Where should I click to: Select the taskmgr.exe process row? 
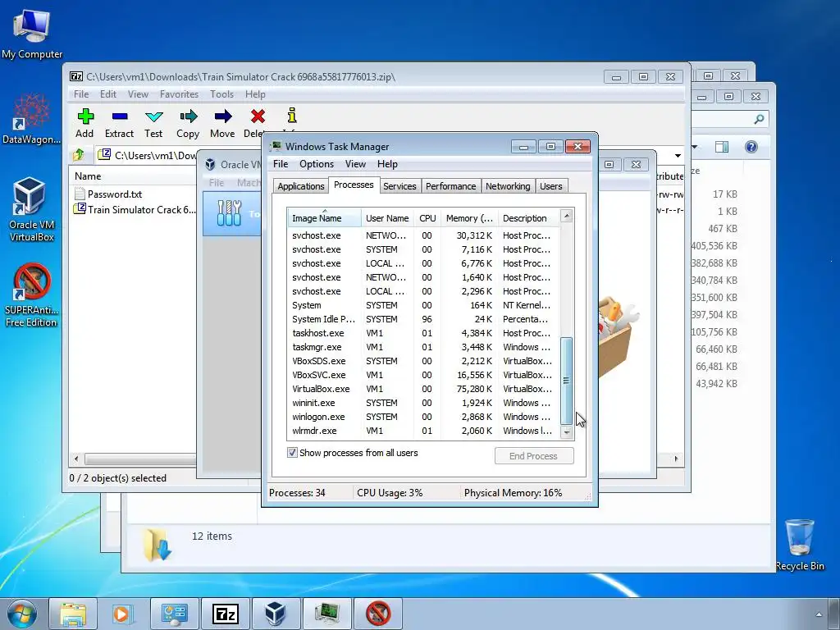click(423, 347)
